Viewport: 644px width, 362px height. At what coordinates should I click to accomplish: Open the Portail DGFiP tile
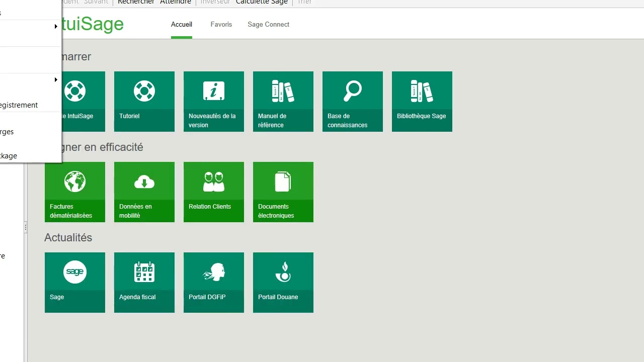pyautogui.click(x=214, y=283)
